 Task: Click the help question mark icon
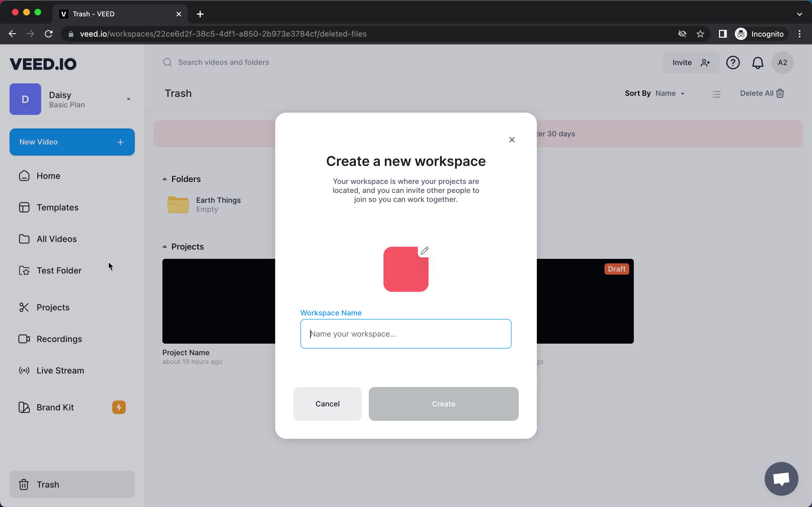click(x=733, y=63)
